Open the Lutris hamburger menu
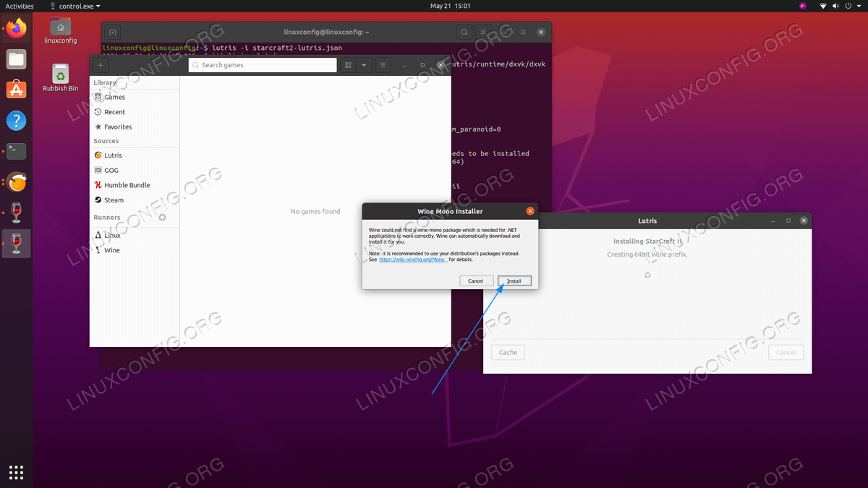The image size is (868, 488). coord(383,65)
